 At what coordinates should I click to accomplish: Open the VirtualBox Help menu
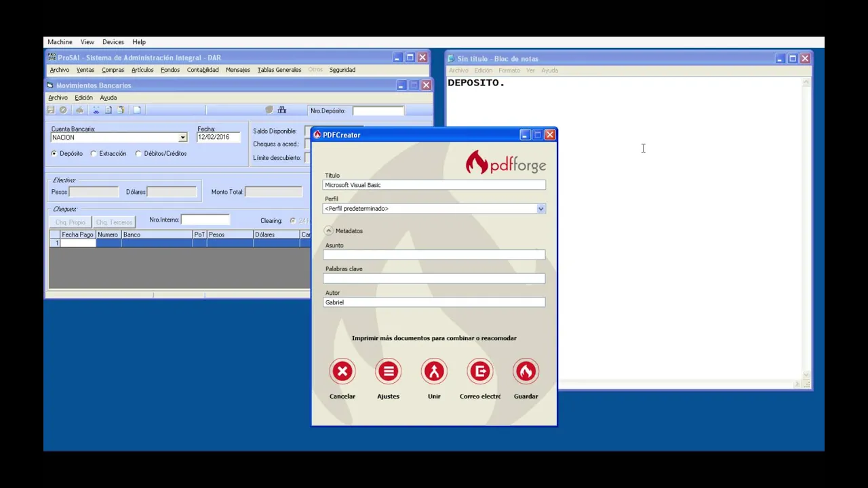(x=139, y=42)
